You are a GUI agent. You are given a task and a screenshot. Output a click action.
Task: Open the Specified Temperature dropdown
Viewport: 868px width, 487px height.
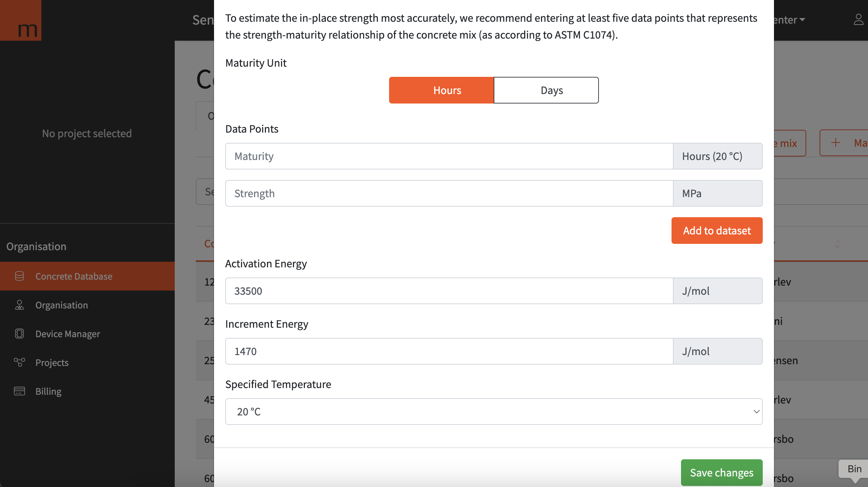(494, 412)
